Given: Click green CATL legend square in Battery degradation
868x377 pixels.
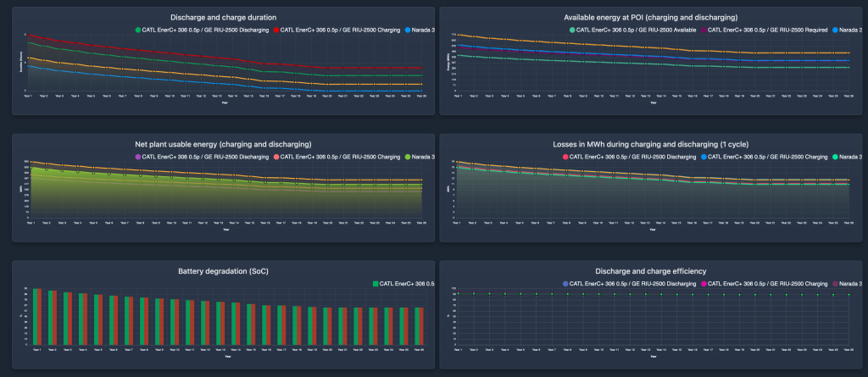Looking at the screenshot, I should [375, 284].
